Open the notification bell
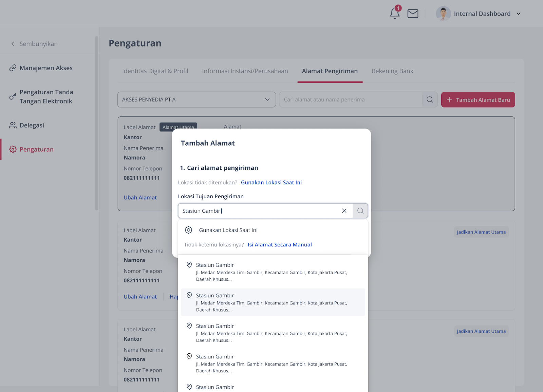Viewport: 543px width, 392px height. click(x=394, y=14)
